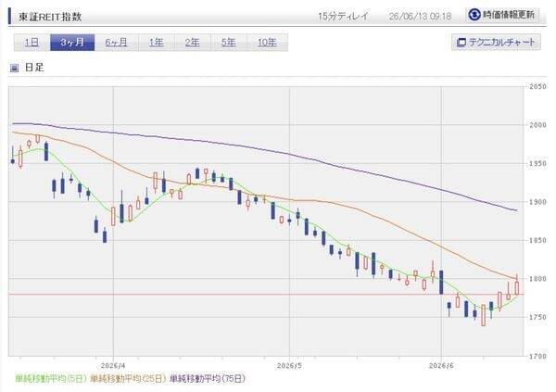The height and width of the screenshot is (392, 556).
Task: Click the 2050 price axis label
Action: pos(537,86)
